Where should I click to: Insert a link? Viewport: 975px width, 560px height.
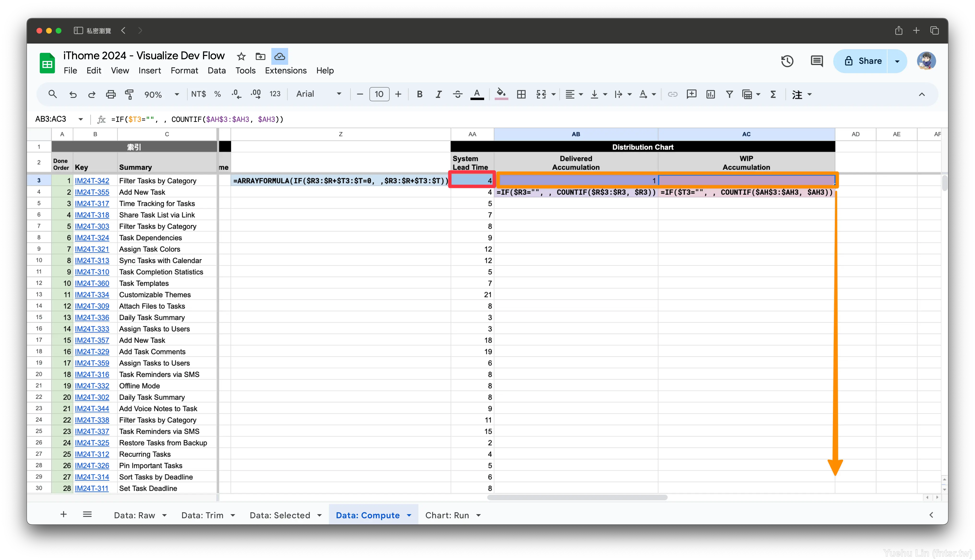point(672,94)
